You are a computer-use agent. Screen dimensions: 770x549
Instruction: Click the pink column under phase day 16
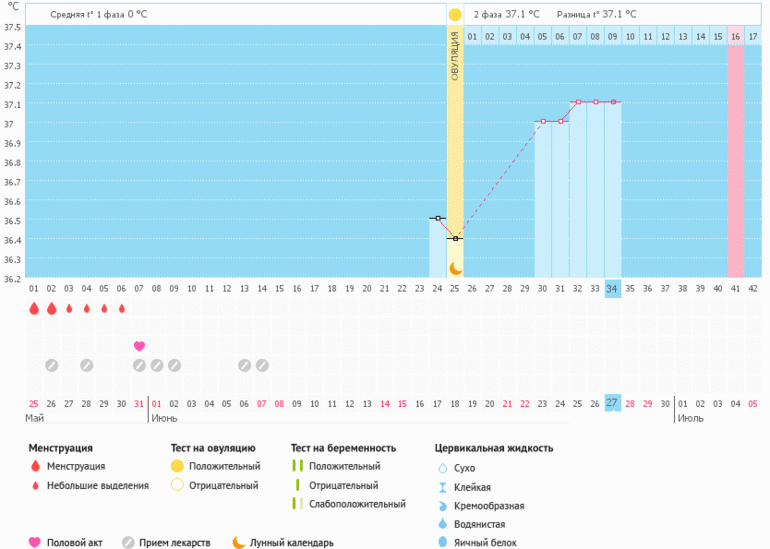pos(736,161)
